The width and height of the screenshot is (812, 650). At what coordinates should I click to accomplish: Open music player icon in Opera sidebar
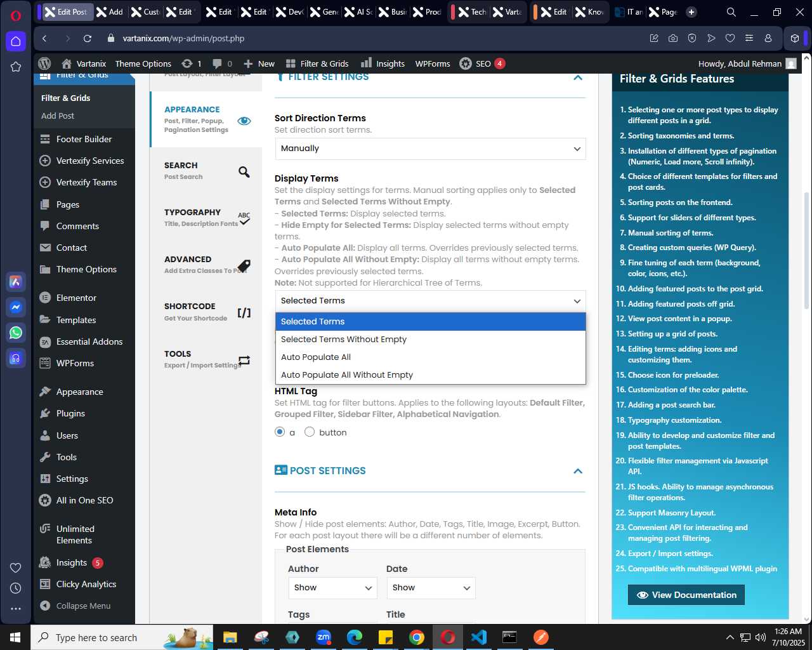16,358
